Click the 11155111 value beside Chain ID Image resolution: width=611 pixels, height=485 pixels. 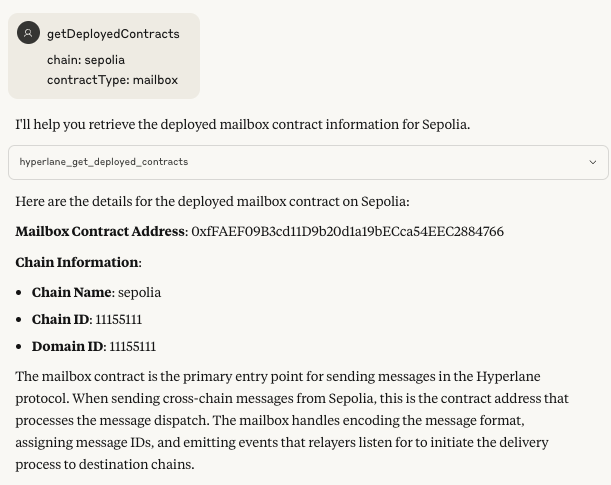click(x=119, y=319)
